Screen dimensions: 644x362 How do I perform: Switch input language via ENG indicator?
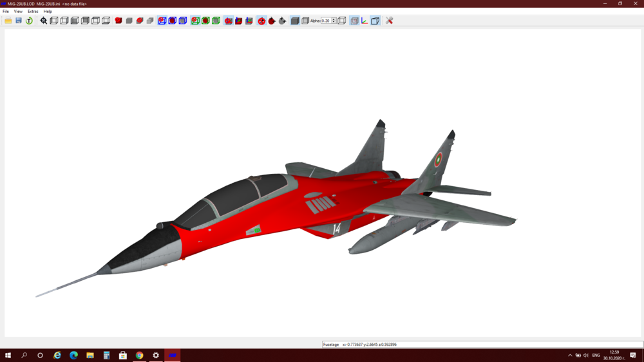[596, 356]
